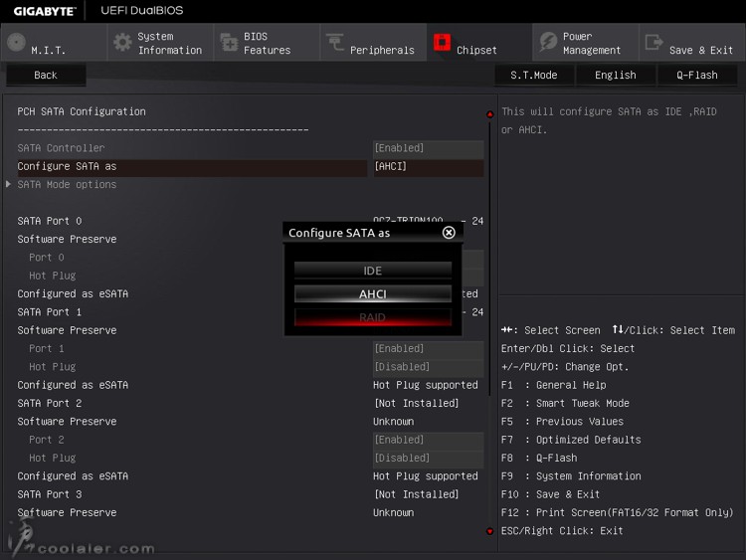This screenshot has width=746, height=560.
Task: Launch Q-Flash utility
Action: 697,76
